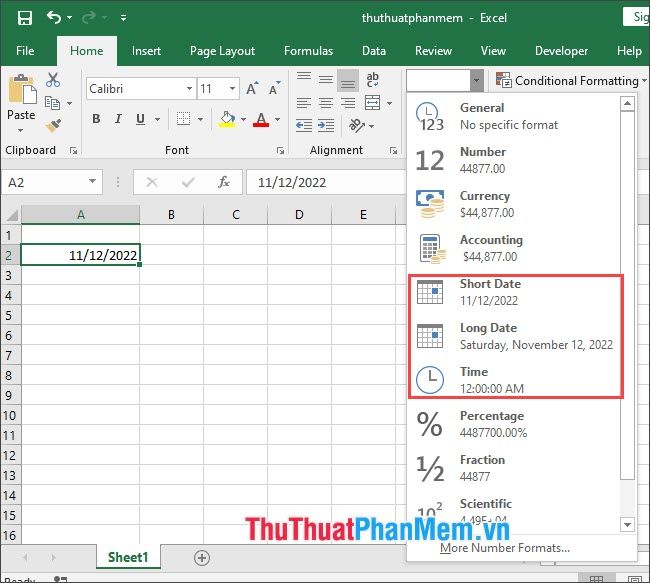Click the Borders icon in Font group
Viewport: 650px width, 583px height.
pyautogui.click(x=186, y=119)
